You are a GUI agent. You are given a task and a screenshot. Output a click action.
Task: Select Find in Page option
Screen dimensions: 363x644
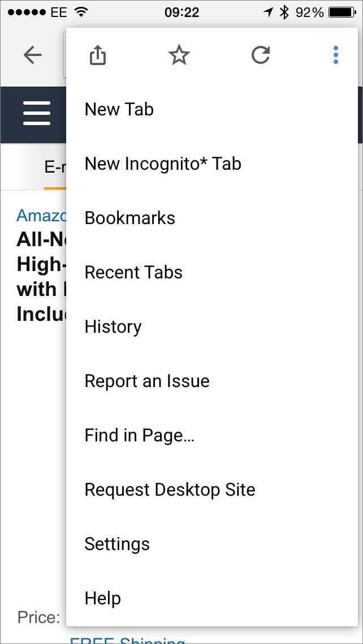coord(140,435)
